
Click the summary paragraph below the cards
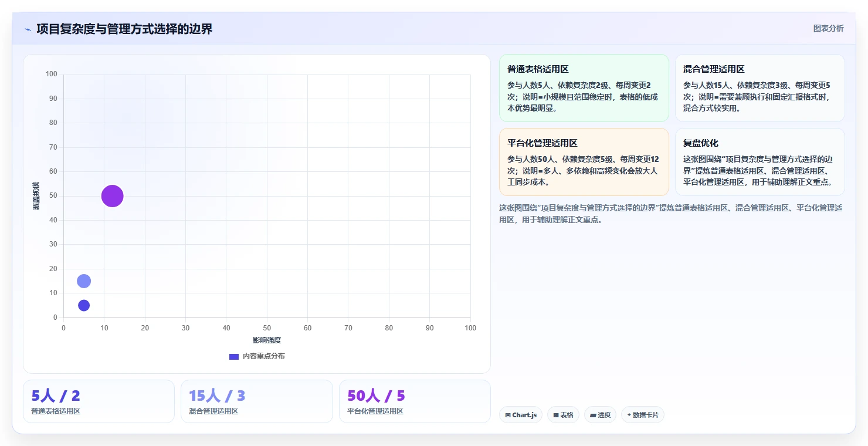(x=671, y=214)
